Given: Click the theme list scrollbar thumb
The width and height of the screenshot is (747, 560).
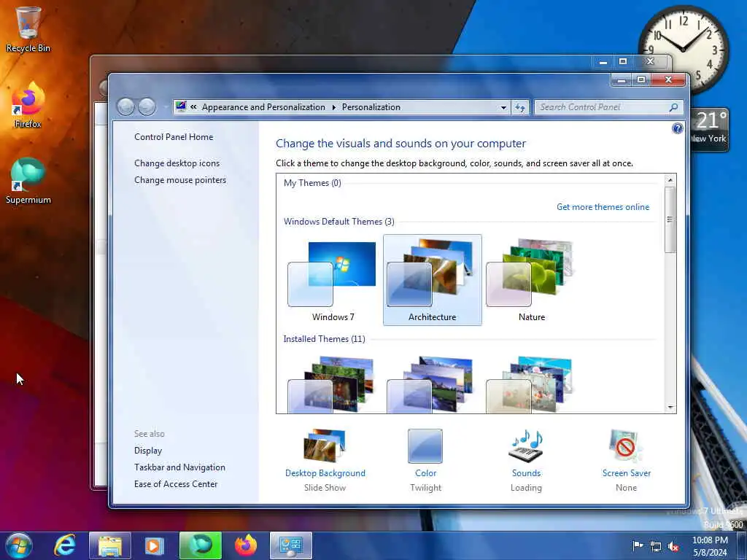Looking at the screenshot, I should (670, 219).
